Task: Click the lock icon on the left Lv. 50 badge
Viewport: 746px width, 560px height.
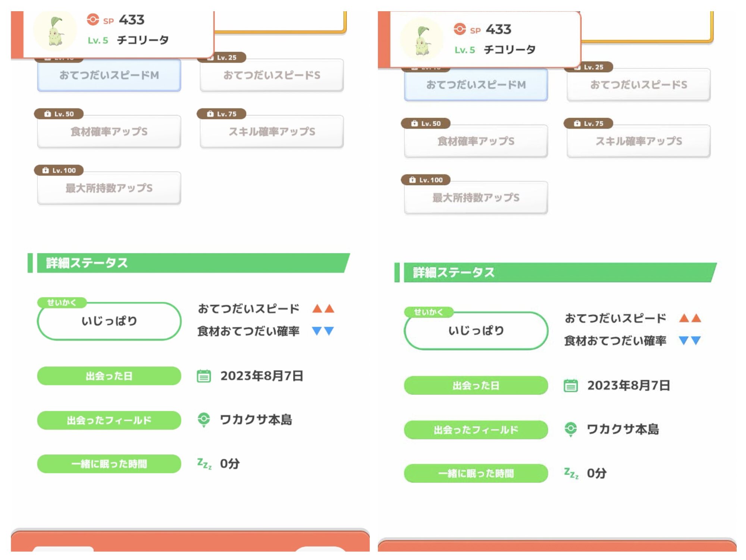Action: coord(47,114)
